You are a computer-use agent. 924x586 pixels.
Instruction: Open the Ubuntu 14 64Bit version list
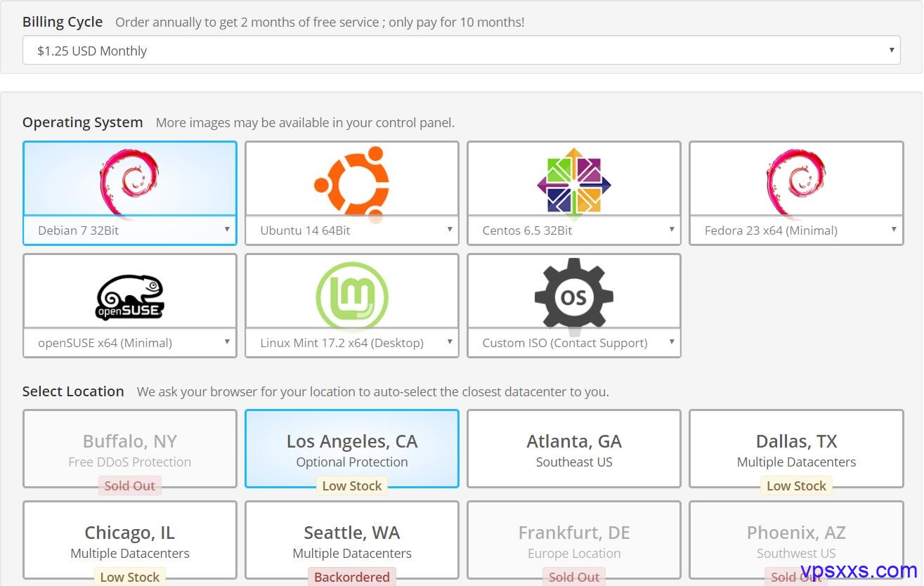click(x=352, y=230)
